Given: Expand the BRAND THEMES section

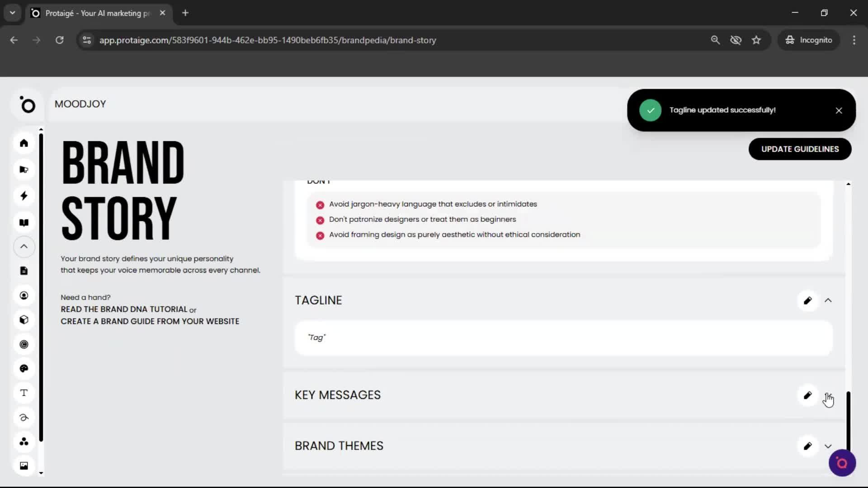Looking at the screenshot, I should point(828,446).
